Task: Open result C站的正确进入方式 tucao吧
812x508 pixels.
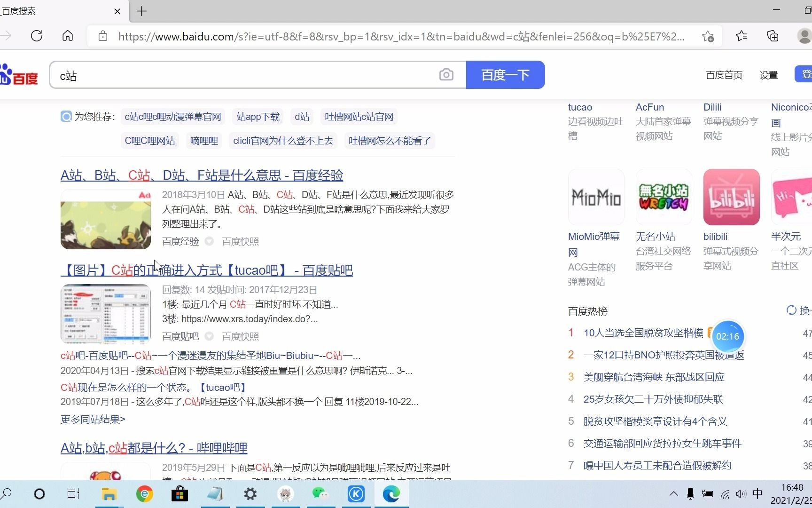Action: tap(207, 270)
